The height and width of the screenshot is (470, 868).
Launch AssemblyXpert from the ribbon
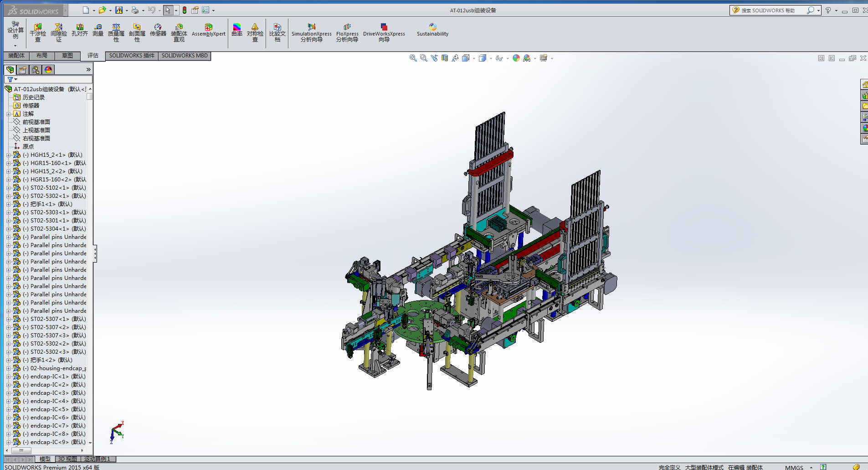pyautogui.click(x=208, y=30)
